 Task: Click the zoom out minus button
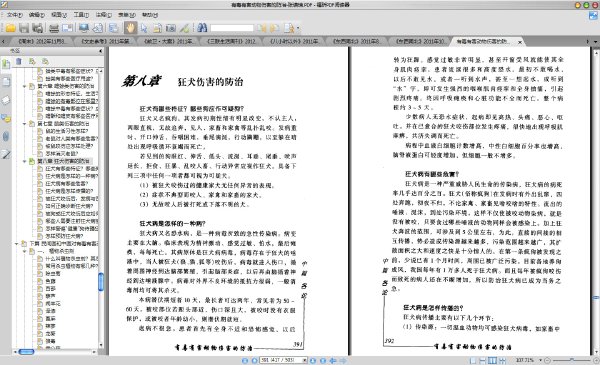tap(547, 360)
